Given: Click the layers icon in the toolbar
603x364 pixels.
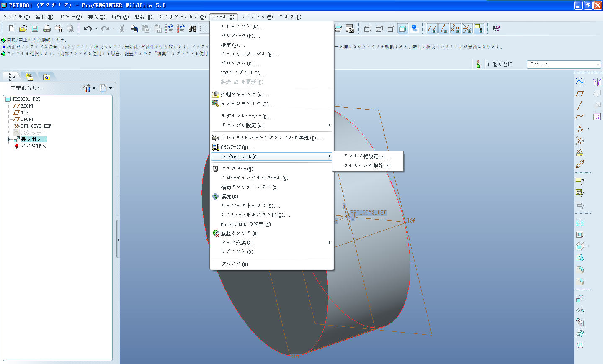Looking at the screenshot, I should click(x=338, y=28).
